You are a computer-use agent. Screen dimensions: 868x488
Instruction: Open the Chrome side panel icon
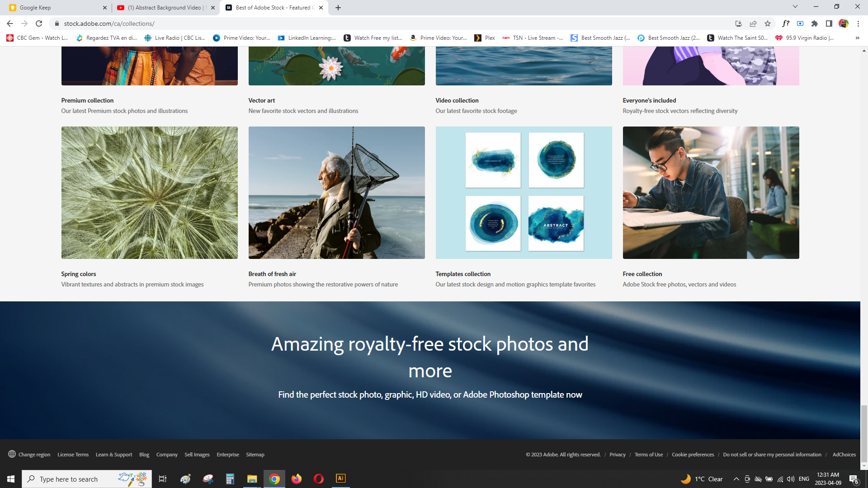(x=829, y=23)
